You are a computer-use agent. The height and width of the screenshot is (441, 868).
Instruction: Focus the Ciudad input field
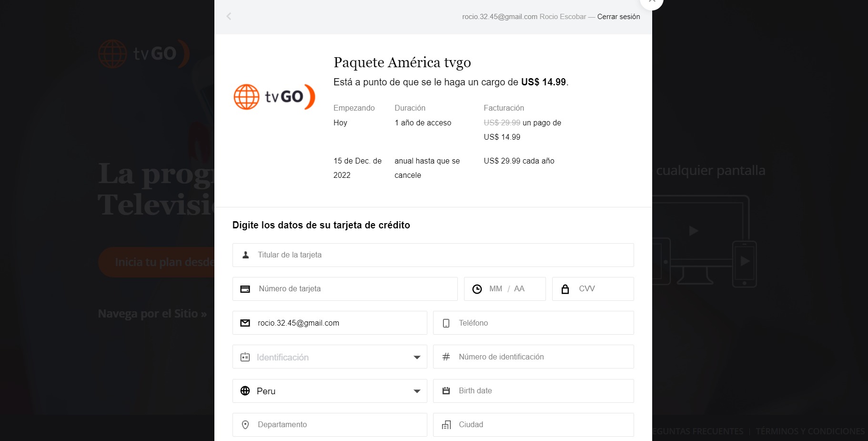534,425
